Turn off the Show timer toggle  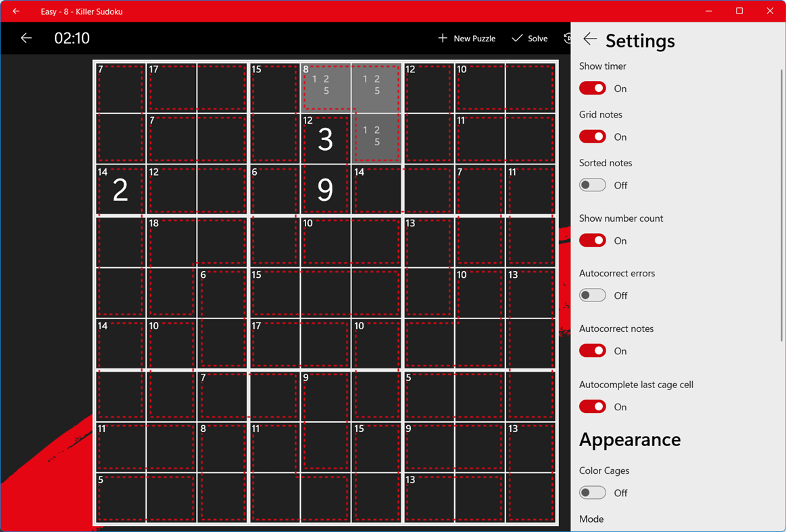593,88
